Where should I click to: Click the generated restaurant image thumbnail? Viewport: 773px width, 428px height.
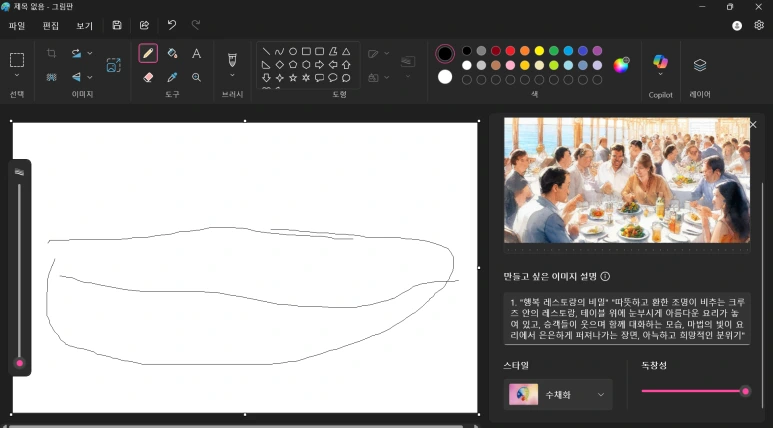click(x=627, y=180)
